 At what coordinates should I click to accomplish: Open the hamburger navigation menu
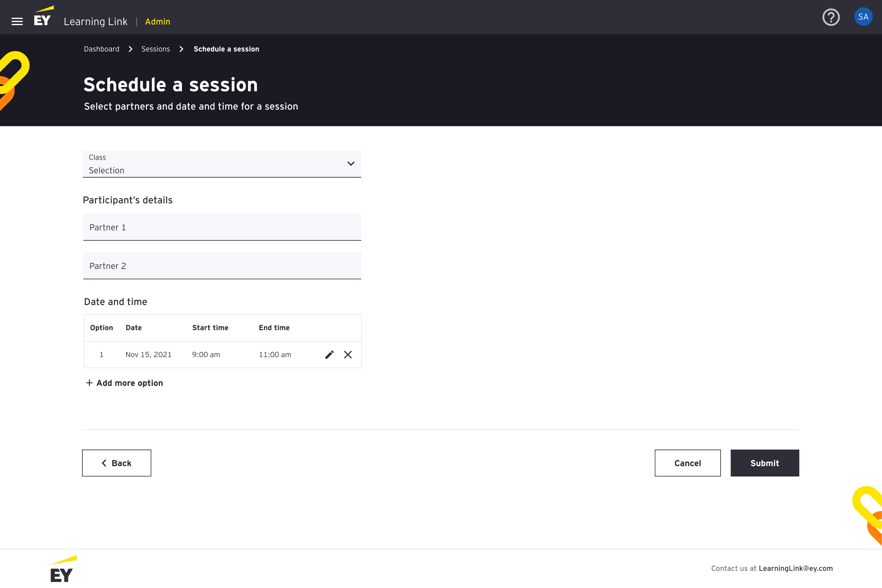17,22
